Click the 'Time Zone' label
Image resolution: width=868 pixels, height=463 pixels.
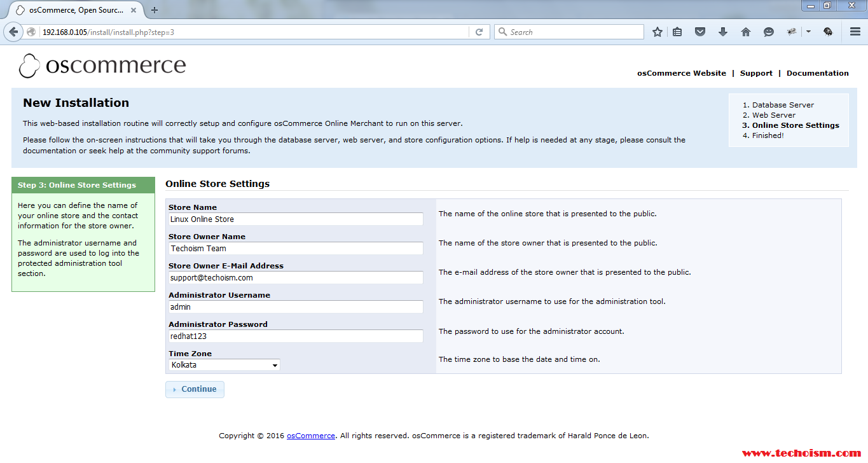point(190,354)
